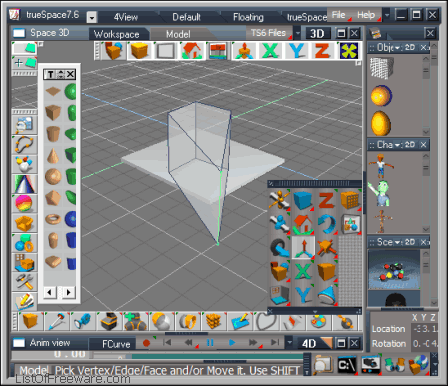448x386 pixels.
Task: Toggle the pause button in animation controls
Action: click(x=210, y=343)
